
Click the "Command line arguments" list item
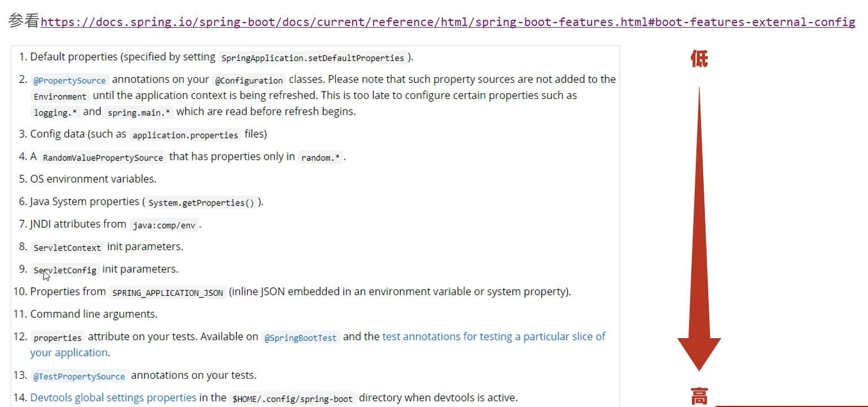coord(94,314)
